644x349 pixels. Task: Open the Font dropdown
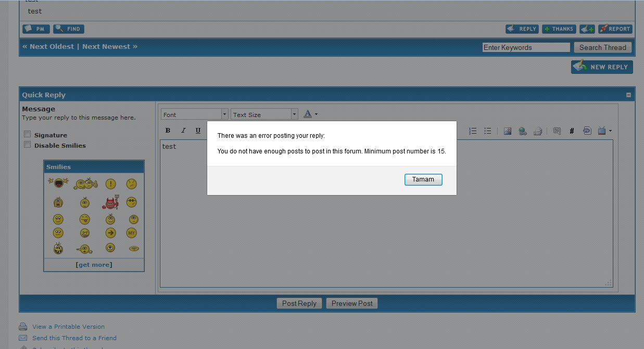pos(195,114)
